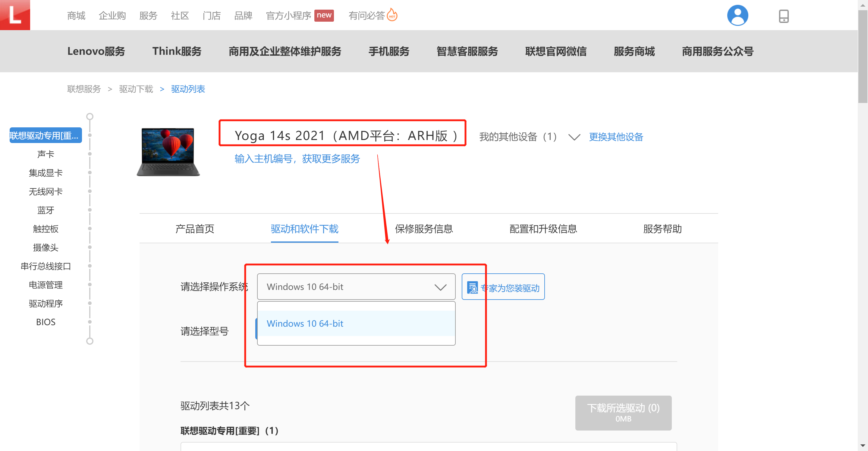
Task: Click the Yoga 14s laptop product image
Action: [168, 151]
